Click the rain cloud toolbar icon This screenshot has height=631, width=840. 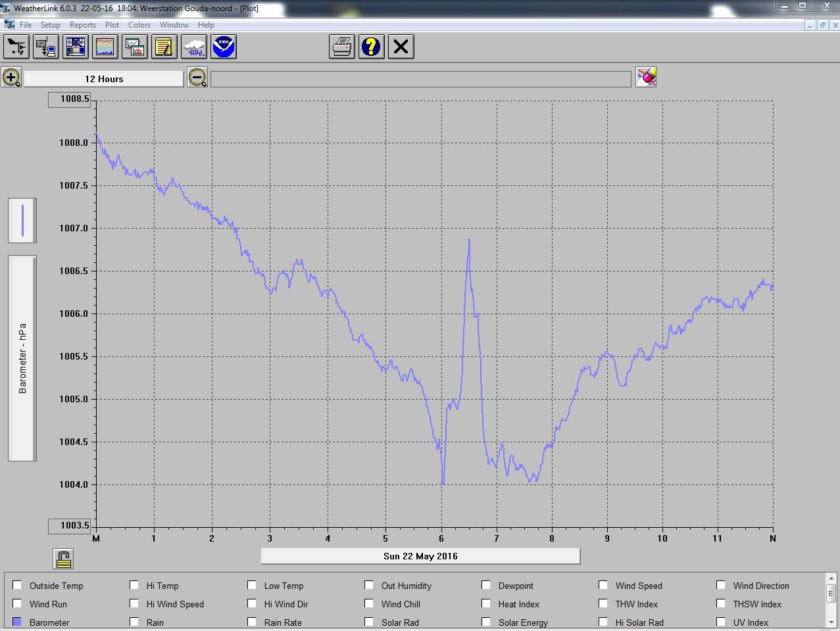[x=194, y=47]
